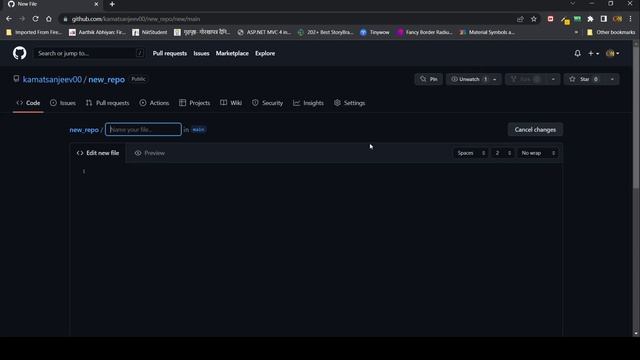Open Explore in top nav

click(265, 53)
